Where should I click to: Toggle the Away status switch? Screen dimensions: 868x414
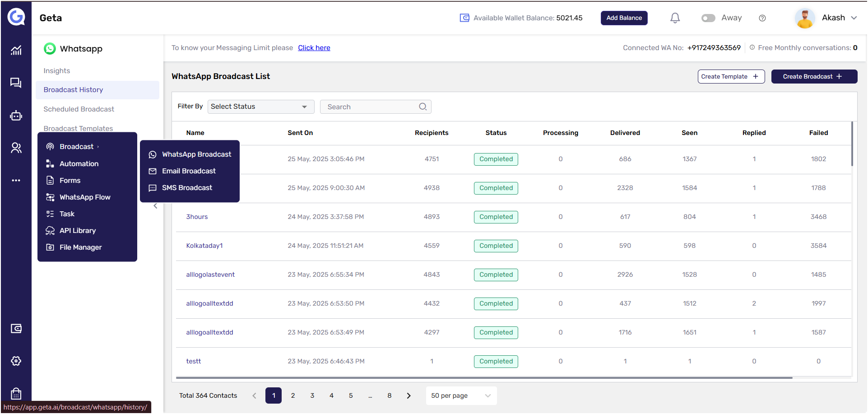[x=708, y=18]
